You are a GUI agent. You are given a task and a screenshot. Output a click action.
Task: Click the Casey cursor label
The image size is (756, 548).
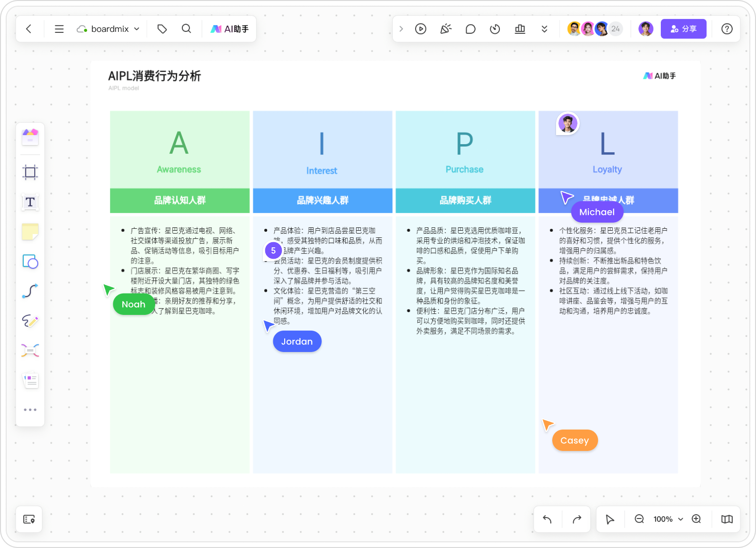coord(575,440)
